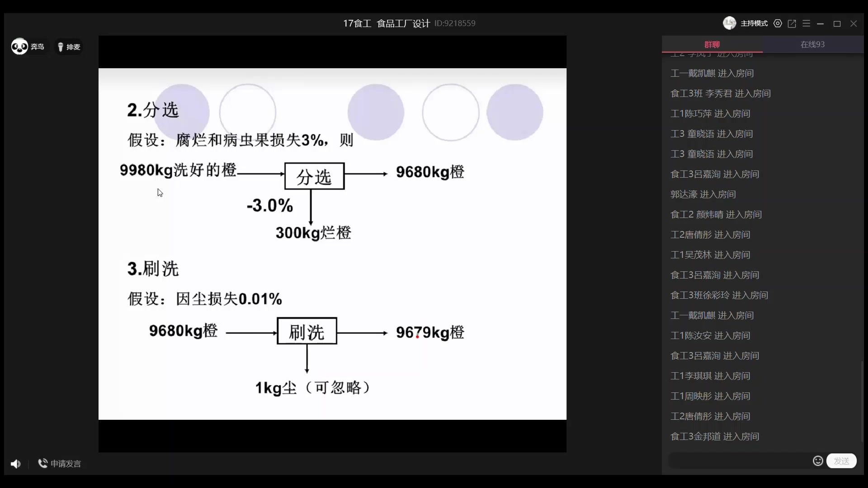Click chat entry 工1周映彤 进入房间
Screen dimensions: 868x488
(710, 396)
